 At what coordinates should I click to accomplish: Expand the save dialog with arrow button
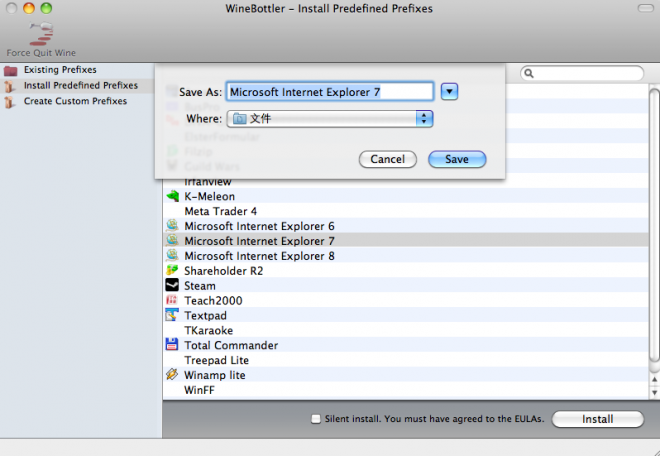[449, 91]
